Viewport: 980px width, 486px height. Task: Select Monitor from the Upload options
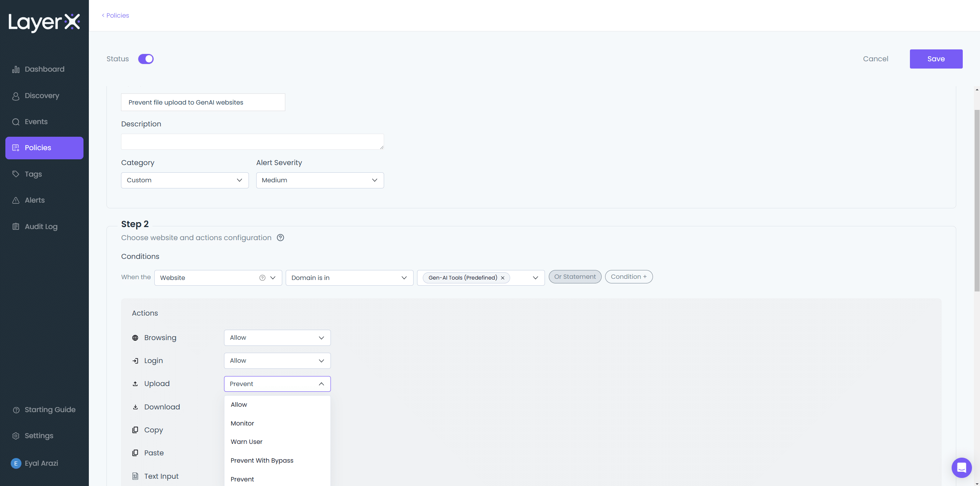(242, 423)
